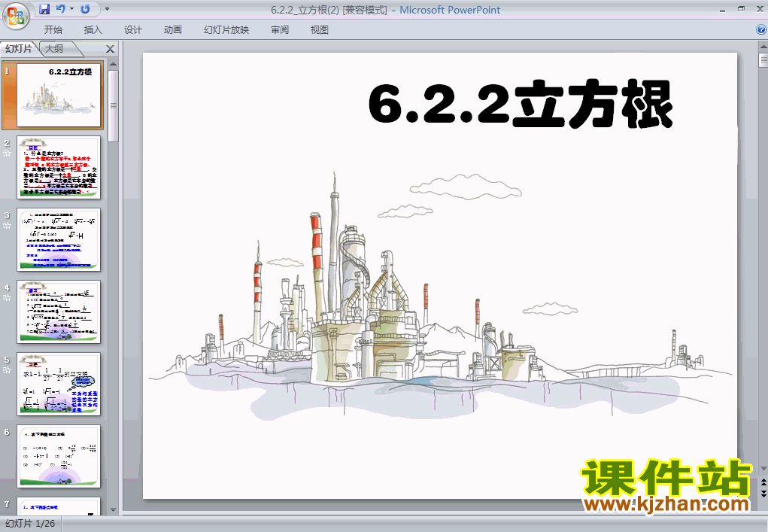Open the 幻灯片放映 ribbon tab

[x=226, y=30]
